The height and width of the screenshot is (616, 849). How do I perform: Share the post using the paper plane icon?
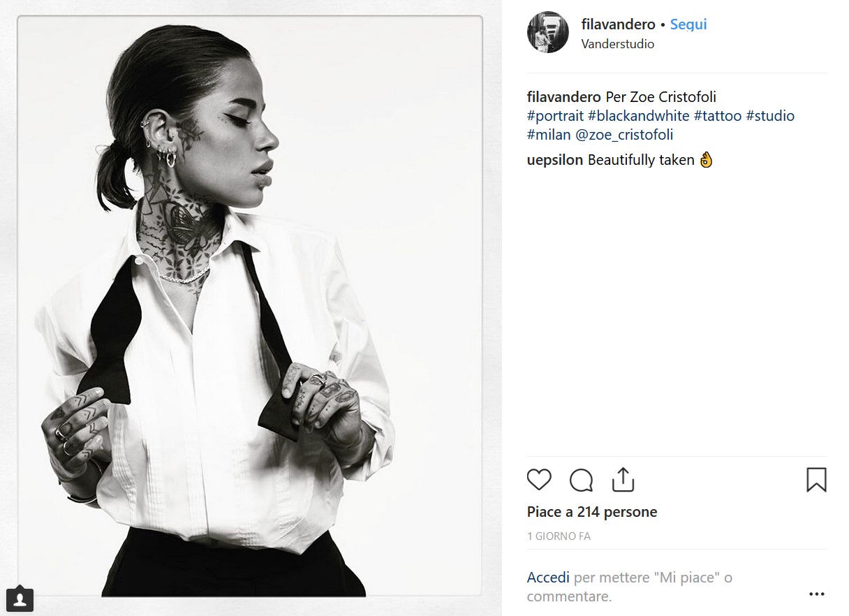[x=621, y=479]
